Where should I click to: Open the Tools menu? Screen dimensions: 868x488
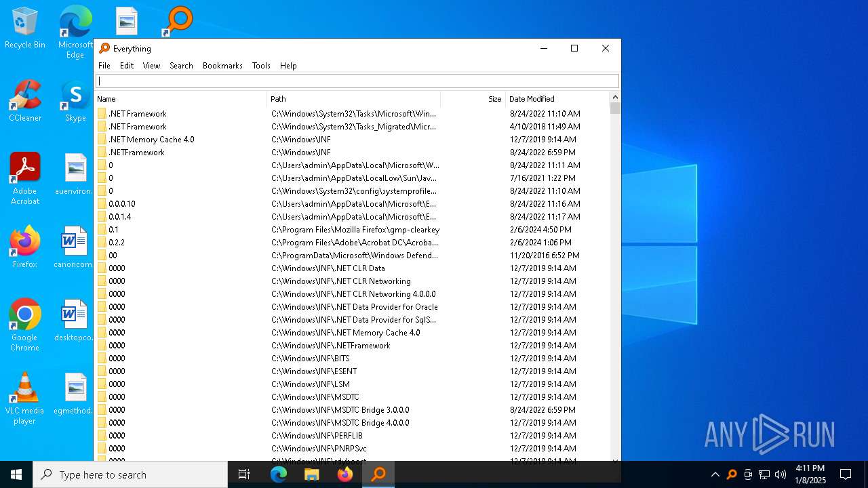(x=261, y=66)
